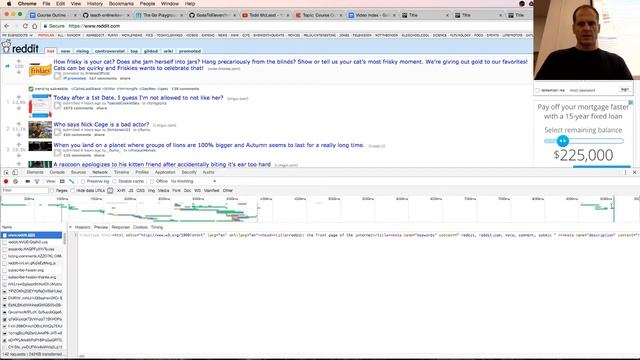
Task: Toggle Hide data URLs checkbox
Action: [73, 191]
